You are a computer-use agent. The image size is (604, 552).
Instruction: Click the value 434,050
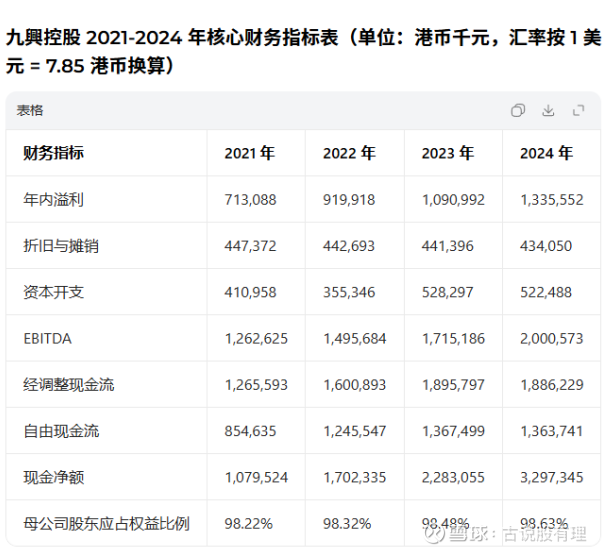click(x=546, y=246)
